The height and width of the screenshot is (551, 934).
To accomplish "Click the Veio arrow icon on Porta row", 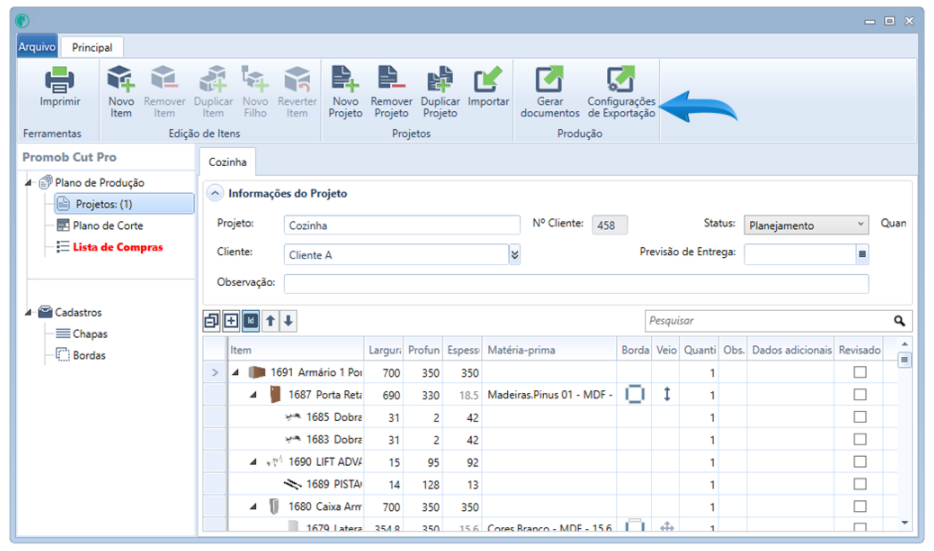I will (667, 394).
